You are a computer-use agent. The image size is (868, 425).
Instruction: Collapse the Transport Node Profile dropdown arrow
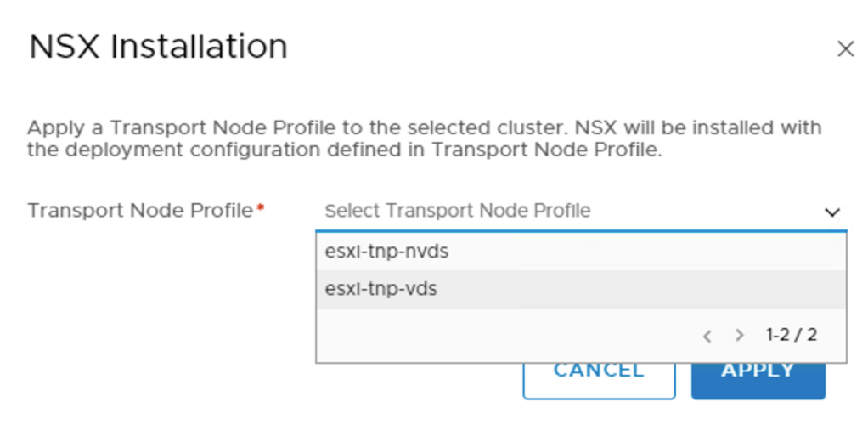832,212
